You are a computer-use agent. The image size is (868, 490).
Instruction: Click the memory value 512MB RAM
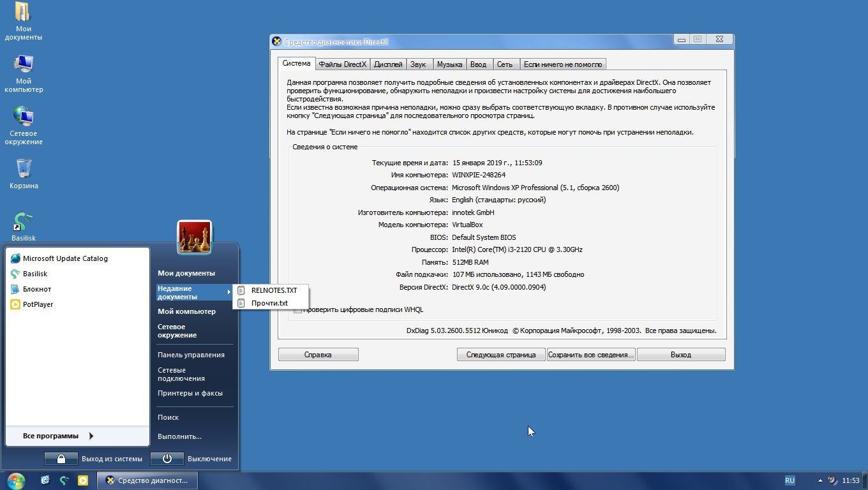click(470, 262)
